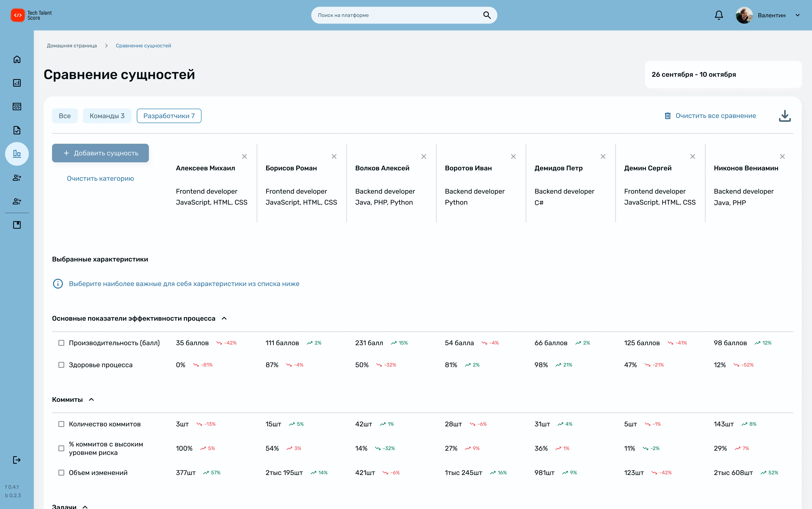Click the logout icon in sidebar

tap(17, 460)
